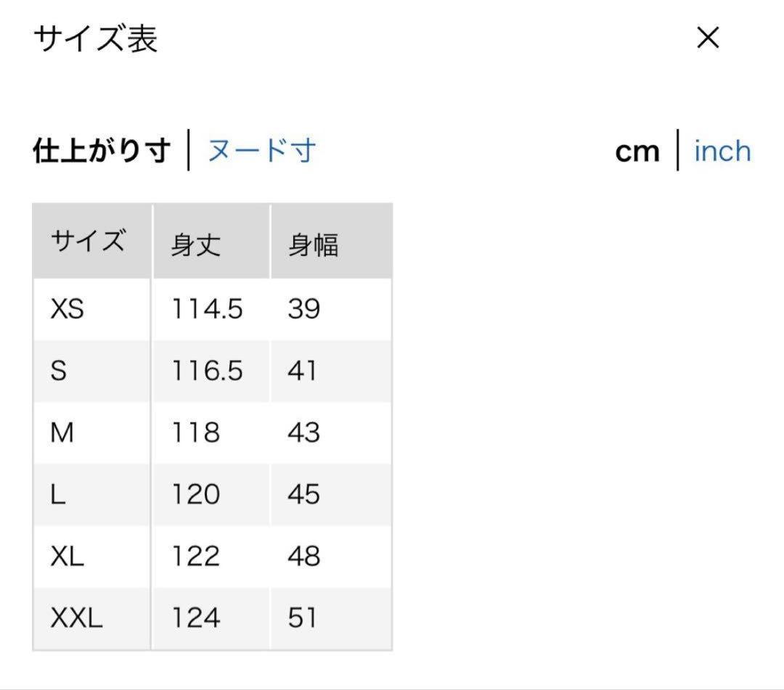Select the XL size row
Screen dimensions: 784x690
213,556
